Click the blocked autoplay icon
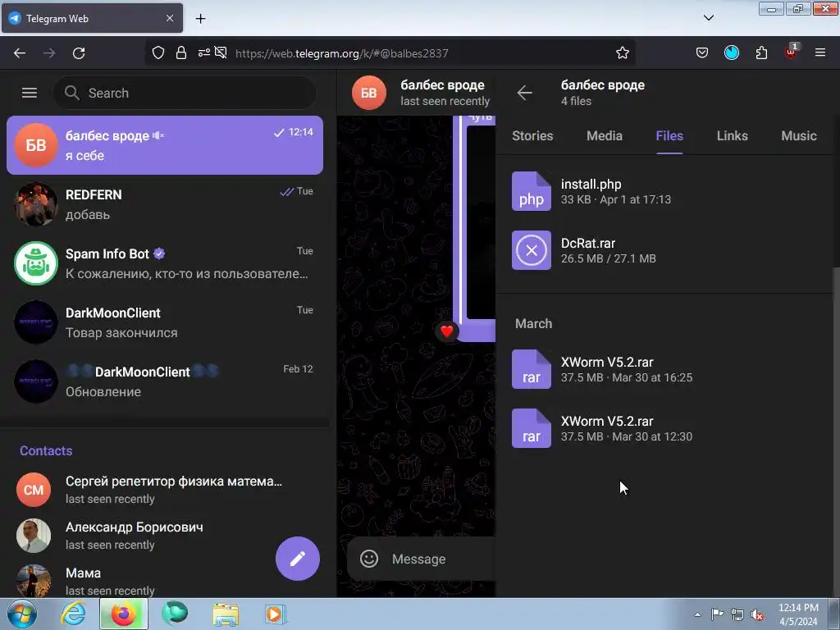 point(220,52)
